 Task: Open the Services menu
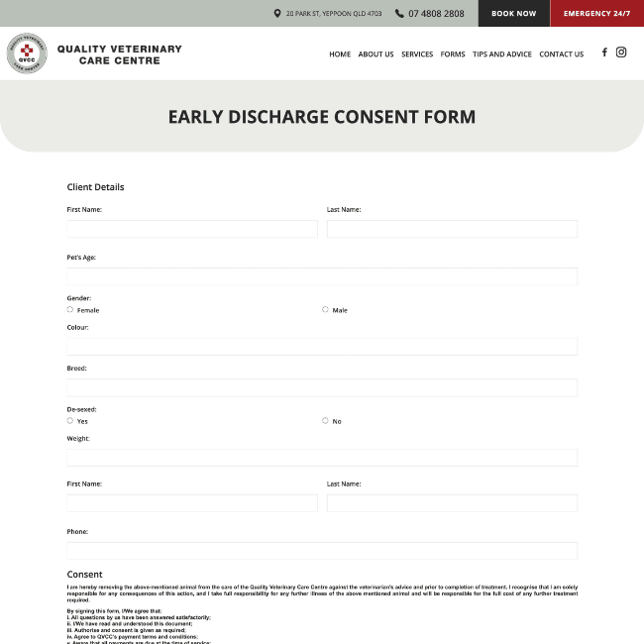coord(417,54)
